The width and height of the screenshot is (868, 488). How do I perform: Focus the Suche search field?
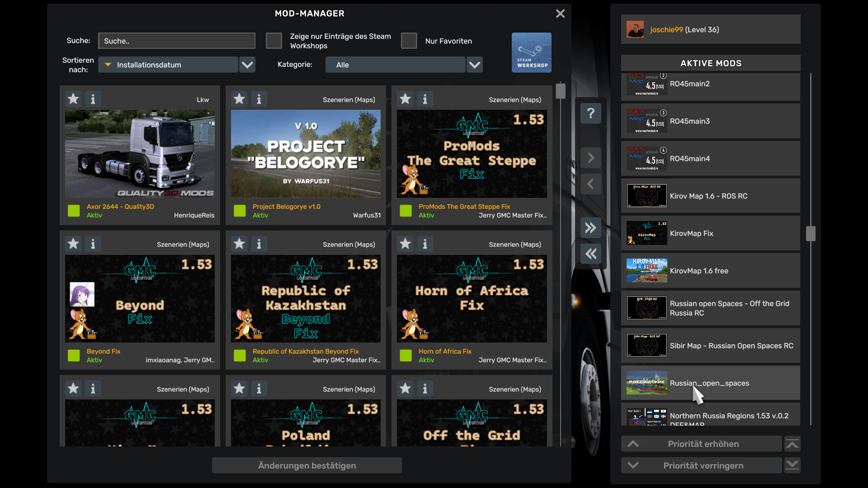pos(177,41)
